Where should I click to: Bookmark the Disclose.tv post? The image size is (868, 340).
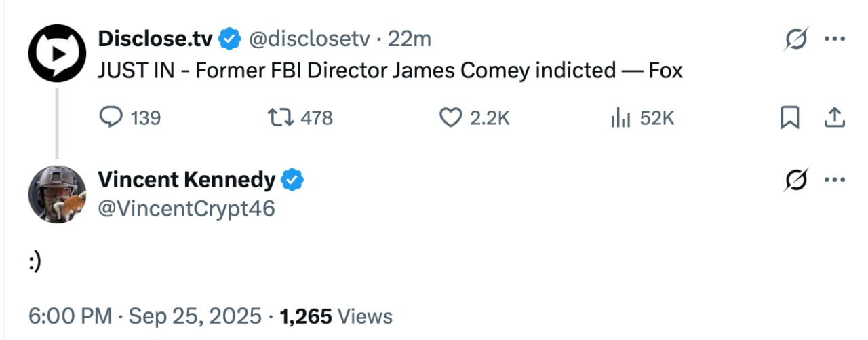click(x=789, y=119)
